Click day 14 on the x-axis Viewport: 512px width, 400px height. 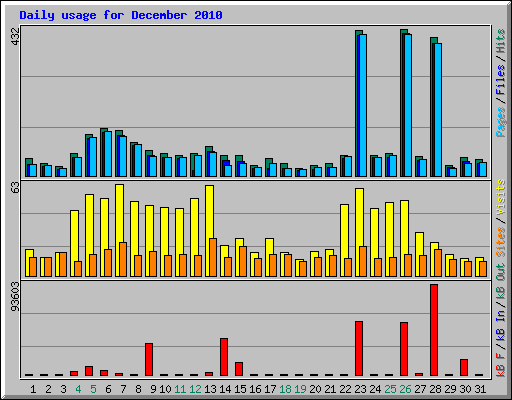point(225,389)
